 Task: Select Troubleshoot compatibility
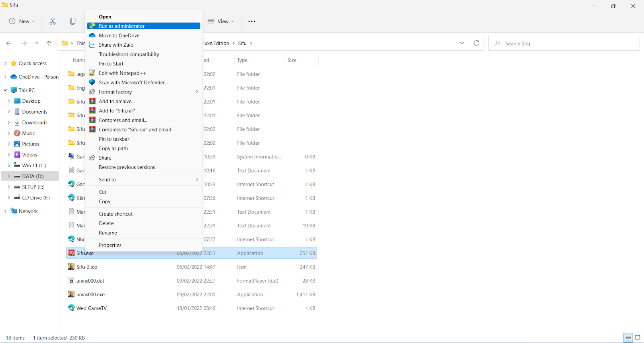[x=144, y=54]
